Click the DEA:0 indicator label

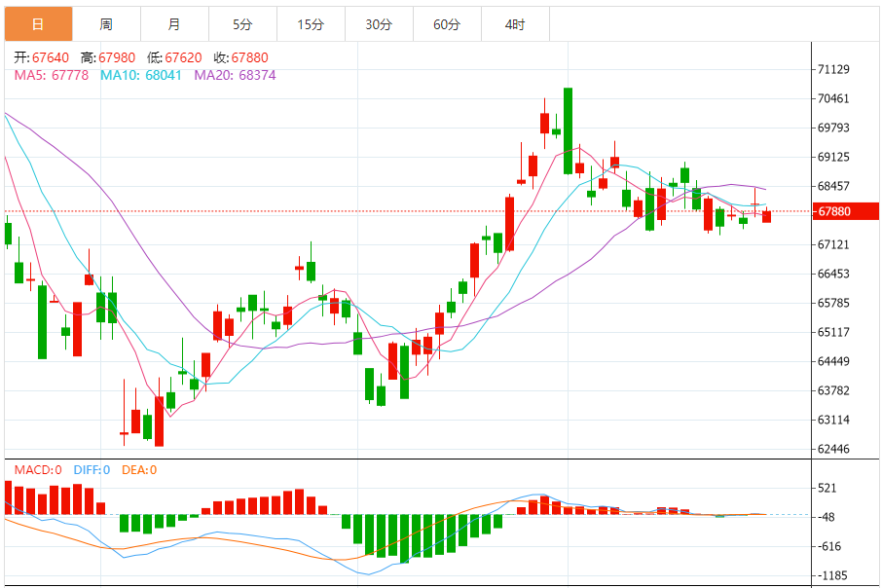(x=139, y=470)
